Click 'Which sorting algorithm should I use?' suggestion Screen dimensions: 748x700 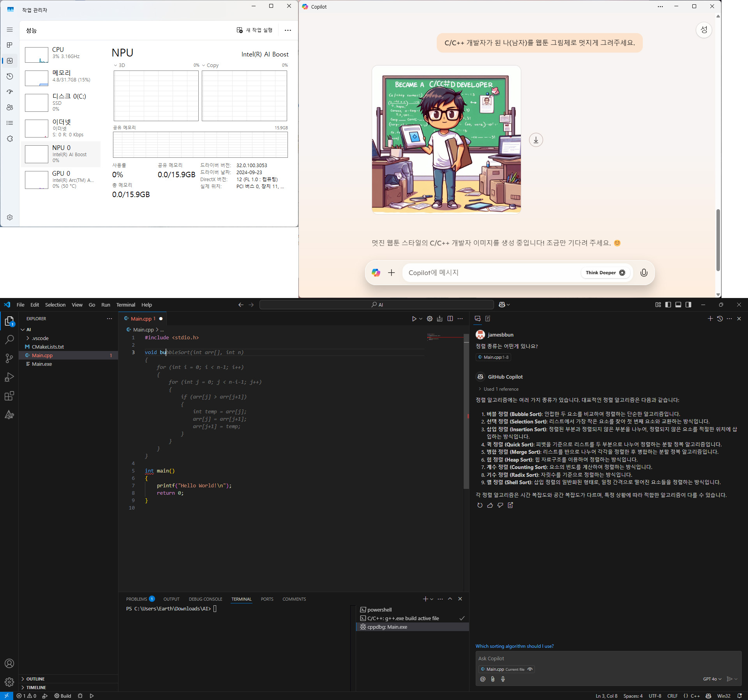pos(514,646)
